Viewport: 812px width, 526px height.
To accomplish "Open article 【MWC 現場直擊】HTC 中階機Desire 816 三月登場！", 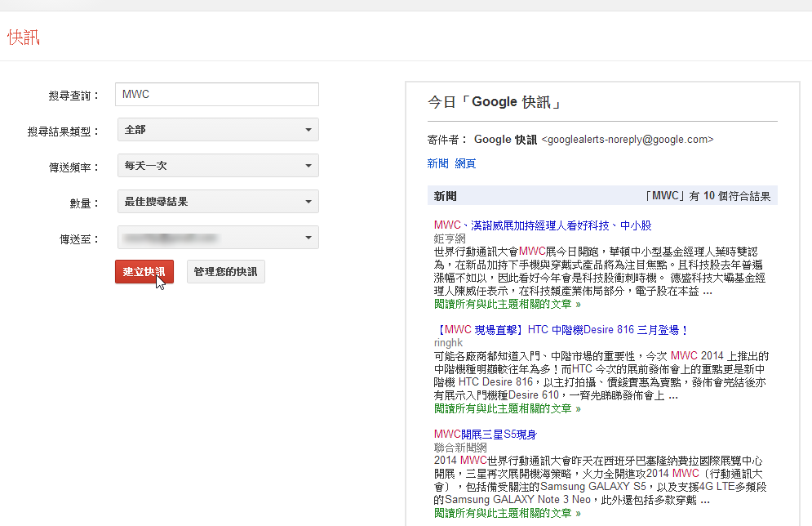I will pyautogui.click(x=562, y=330).
